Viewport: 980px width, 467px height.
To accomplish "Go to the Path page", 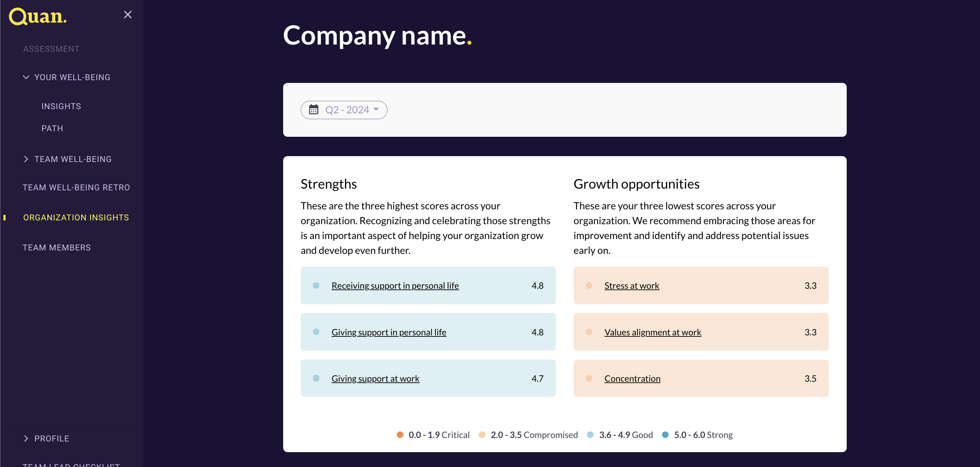I will pyautogui.click(x=52, y=128).
